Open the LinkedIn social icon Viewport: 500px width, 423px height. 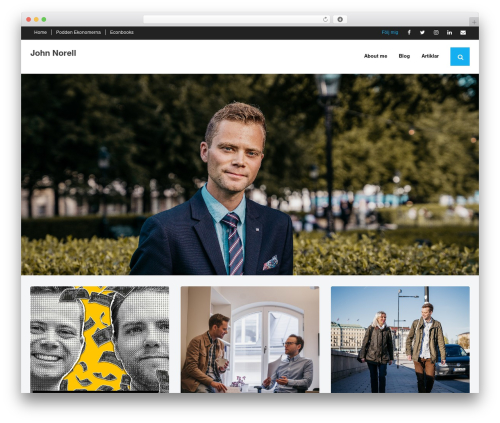(x=450, y=32)
